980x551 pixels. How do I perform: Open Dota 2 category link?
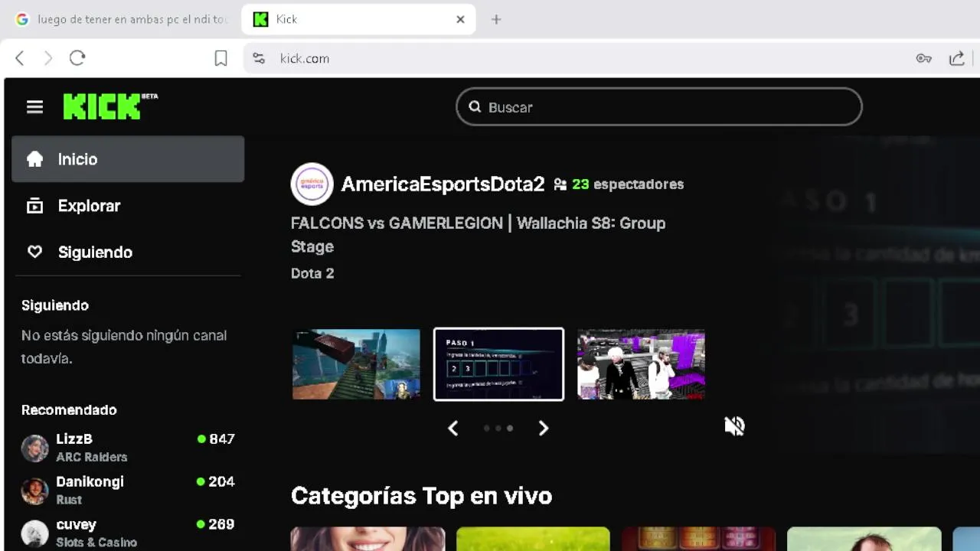312,273
